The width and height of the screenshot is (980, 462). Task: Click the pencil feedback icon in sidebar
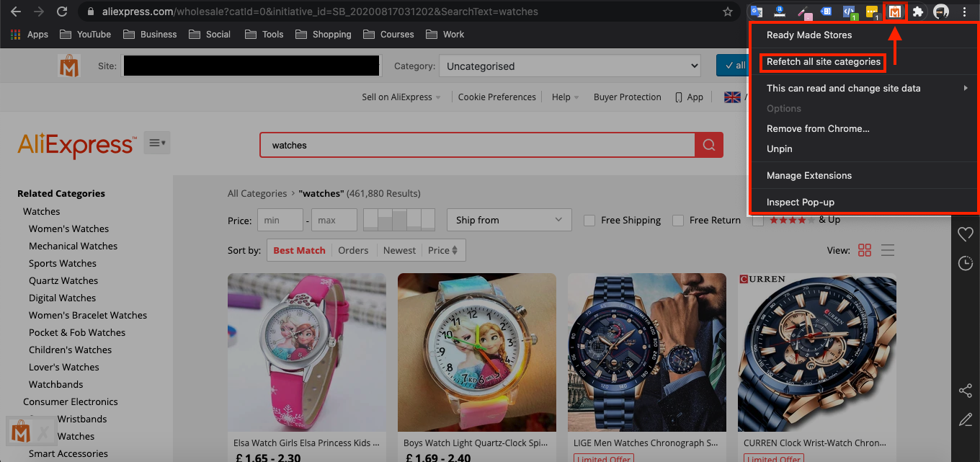[966, 419]
